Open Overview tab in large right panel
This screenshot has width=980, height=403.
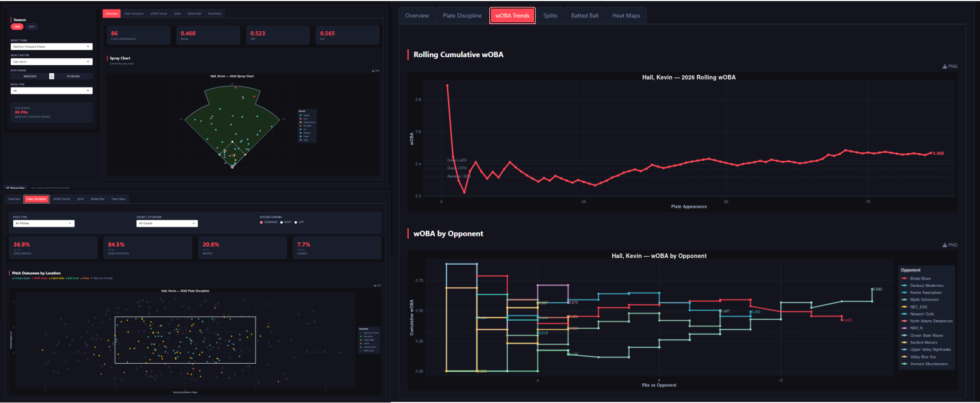click(x=417, y=15)
